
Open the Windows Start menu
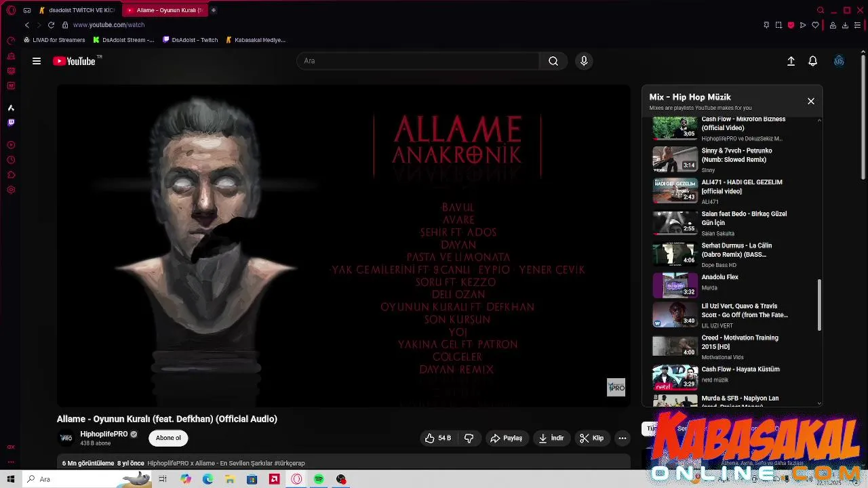click(11, 479)
